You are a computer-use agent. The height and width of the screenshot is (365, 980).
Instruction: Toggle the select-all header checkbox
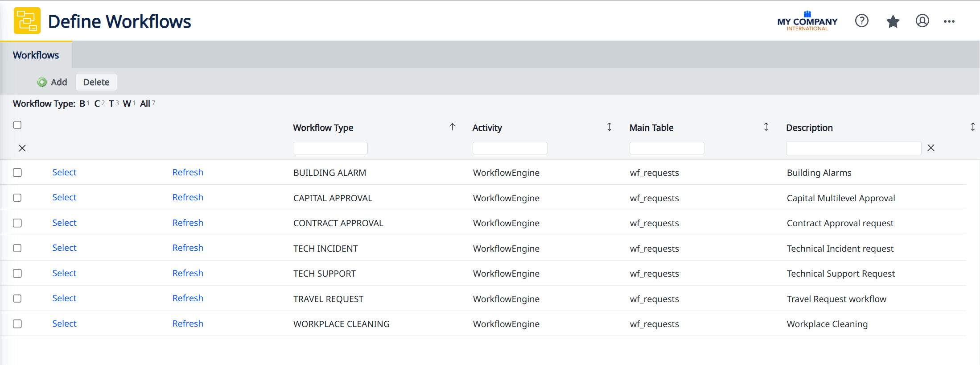[x=17, y=125]
